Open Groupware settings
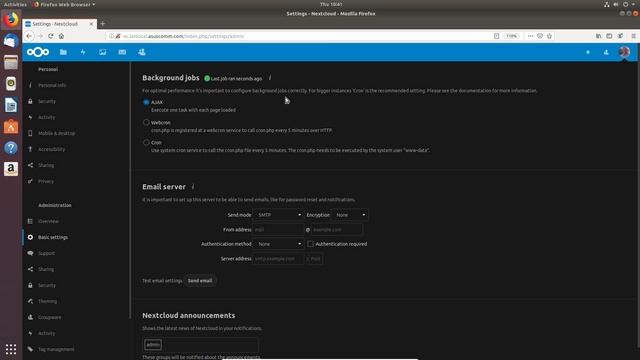The height and width of the screenshot is (360, 640). (x=49, y=317)
